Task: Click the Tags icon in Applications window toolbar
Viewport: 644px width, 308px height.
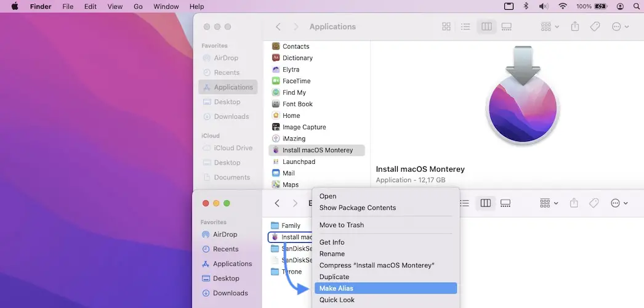Action: [x=595, y=27]
